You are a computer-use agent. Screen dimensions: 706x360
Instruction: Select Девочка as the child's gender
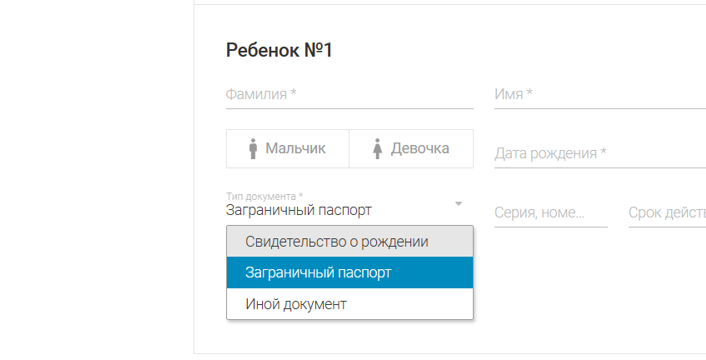(x=411, y=148)
